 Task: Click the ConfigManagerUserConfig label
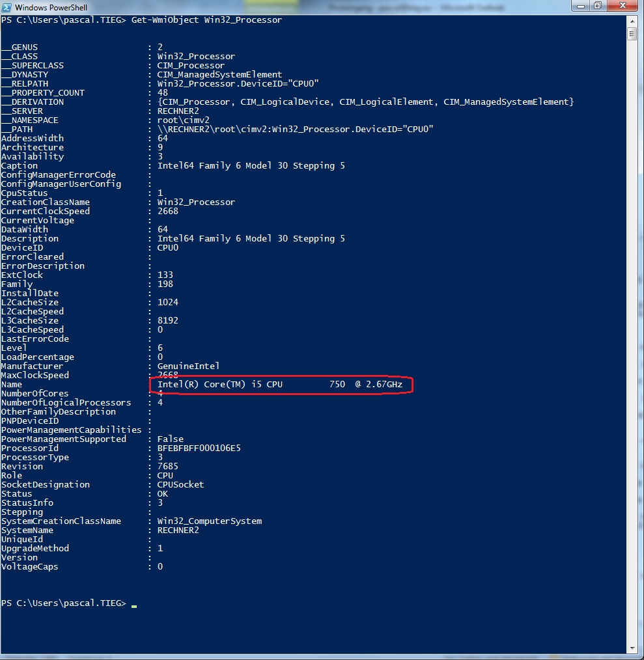(x=61, y=184)
